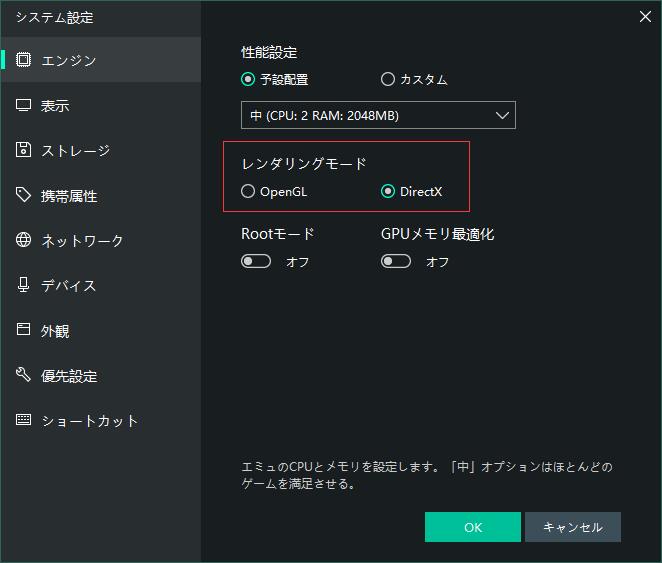The height and width of the screenshot is (563, 662).
Task: Open the CPU and RAM preset dropdown
Action: pyautogui.click(x=378, y=116)
